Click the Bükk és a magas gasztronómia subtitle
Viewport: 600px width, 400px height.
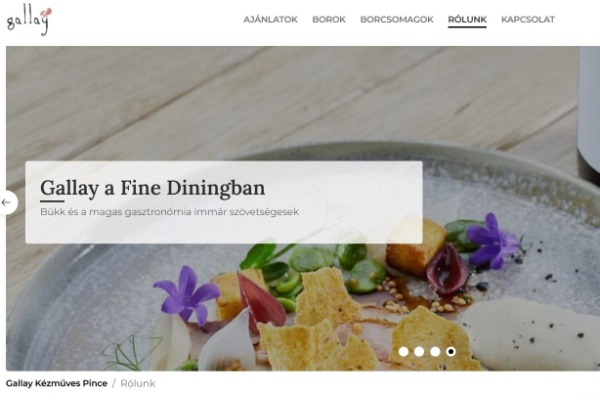click(170, 212)
